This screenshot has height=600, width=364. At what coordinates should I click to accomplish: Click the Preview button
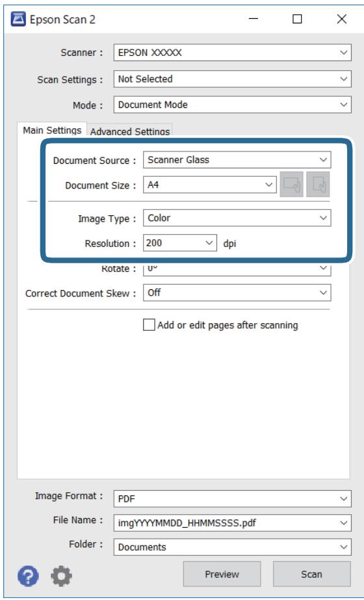[222, 574]
